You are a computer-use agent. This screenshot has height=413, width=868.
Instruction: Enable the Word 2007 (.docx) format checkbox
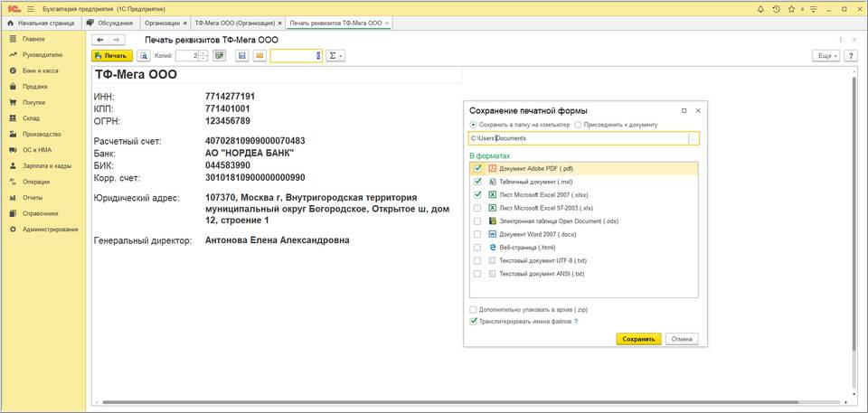[476, 233]
